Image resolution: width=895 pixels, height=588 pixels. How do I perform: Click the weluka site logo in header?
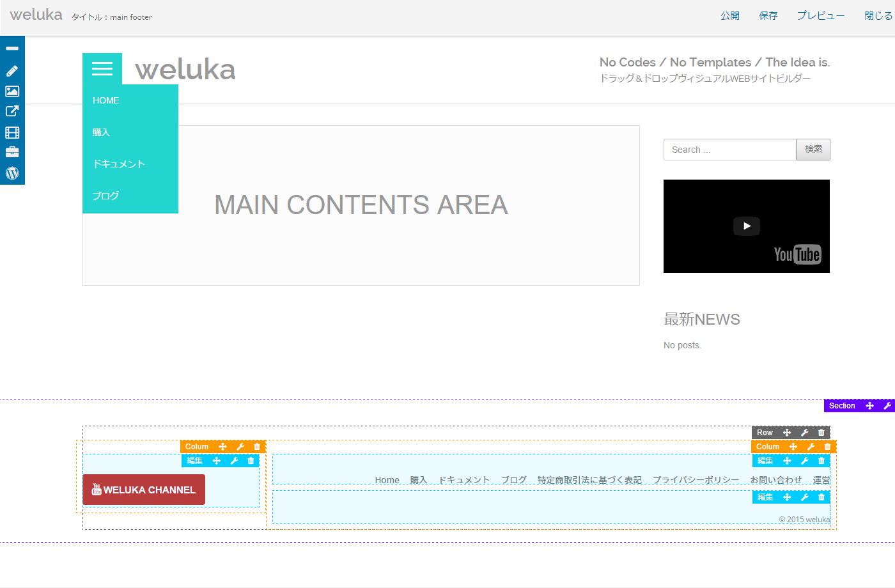(185, 69)
